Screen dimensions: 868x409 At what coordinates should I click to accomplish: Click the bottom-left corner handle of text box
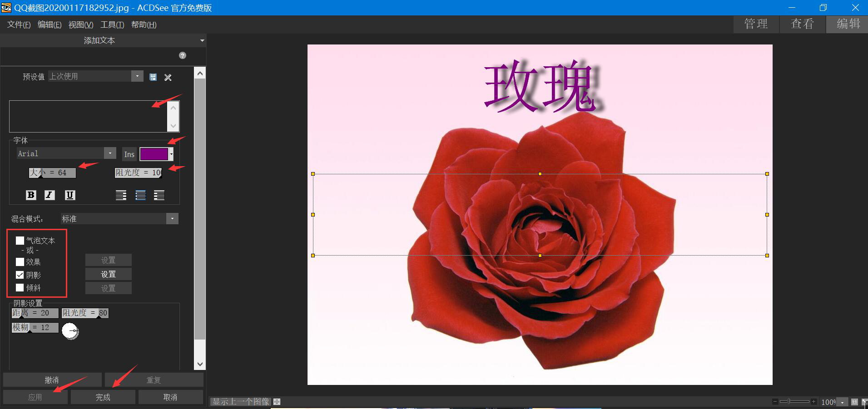click(313, 256)
